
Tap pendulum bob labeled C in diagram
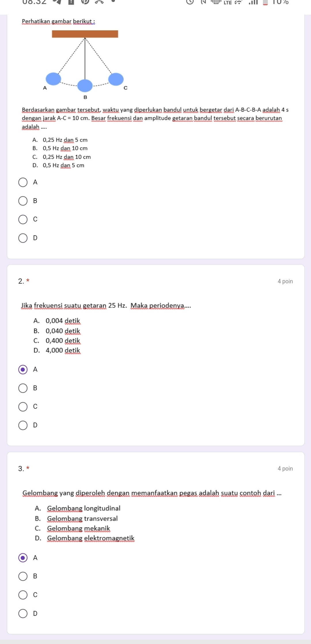click(116, 79)
